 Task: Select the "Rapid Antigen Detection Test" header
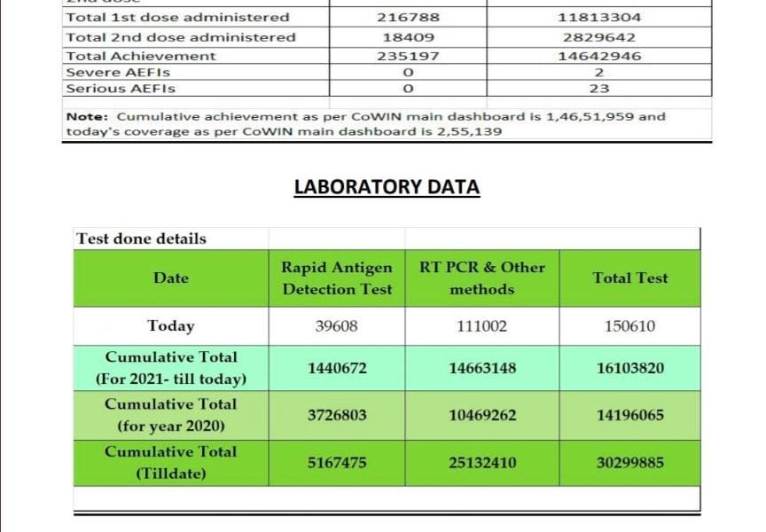click(337, 278)
